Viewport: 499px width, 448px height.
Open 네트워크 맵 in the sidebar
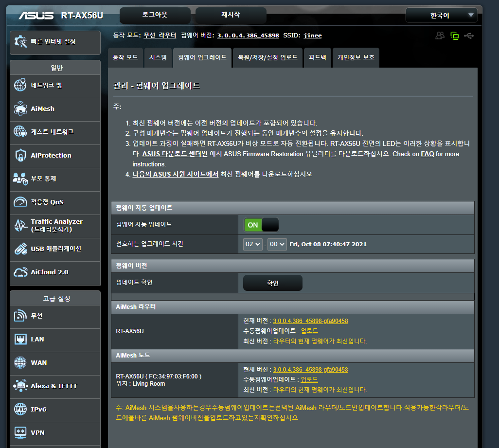55,86
